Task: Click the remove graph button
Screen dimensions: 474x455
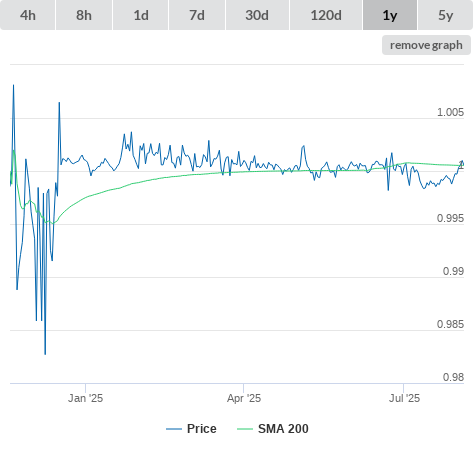Action: click(x=426, y=45)
